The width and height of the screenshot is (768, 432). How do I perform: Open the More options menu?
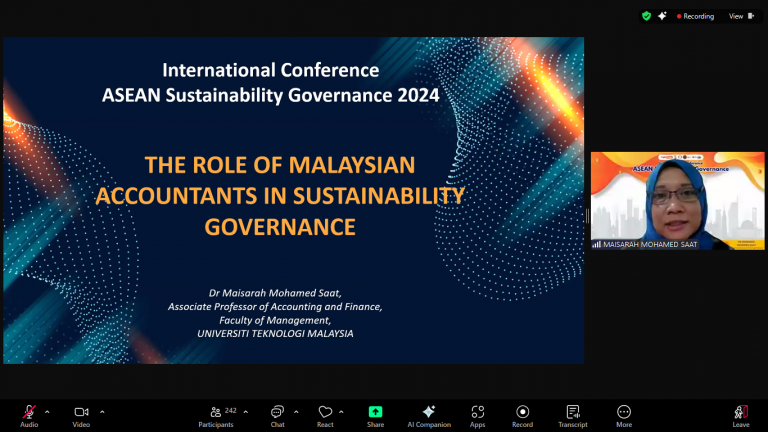624,416
